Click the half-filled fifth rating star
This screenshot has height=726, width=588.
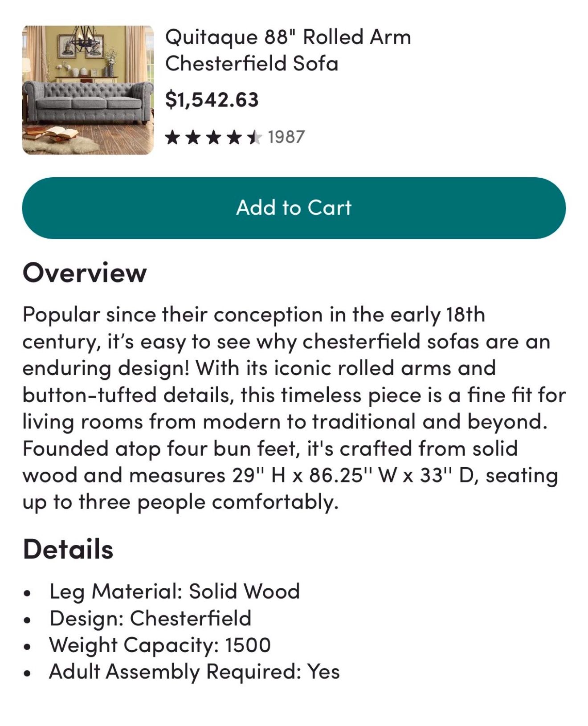click(x=255, y=137)
